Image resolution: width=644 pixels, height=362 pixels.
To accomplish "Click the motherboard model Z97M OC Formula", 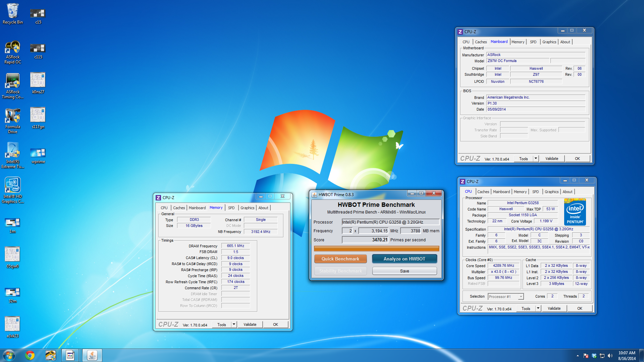I will 518,61.
